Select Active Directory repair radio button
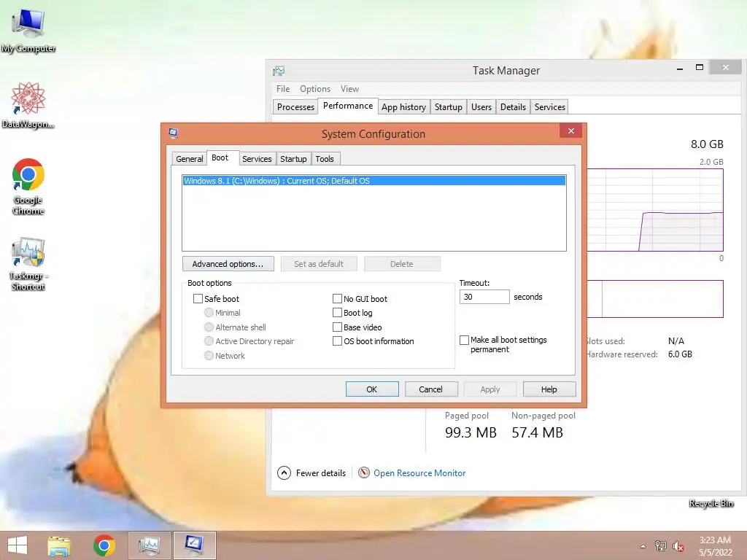This screenshot has width=747, height=560. [x=209, y=341]
